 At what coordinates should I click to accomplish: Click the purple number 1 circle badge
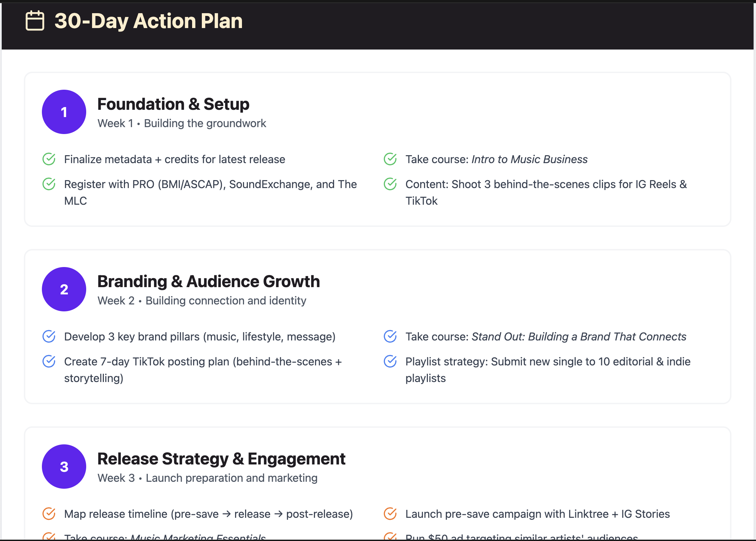click(x=64, y=112)
